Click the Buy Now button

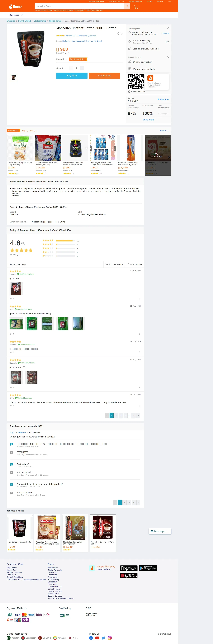72,76
